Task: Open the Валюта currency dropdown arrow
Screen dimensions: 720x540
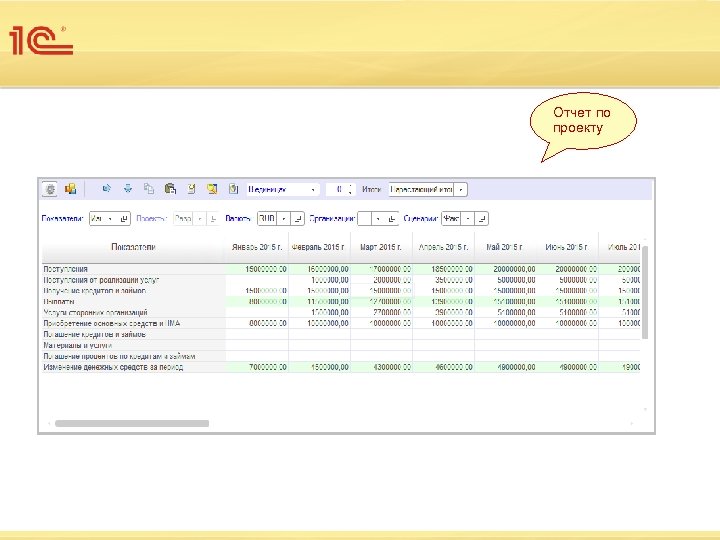Action: point(284,219)
